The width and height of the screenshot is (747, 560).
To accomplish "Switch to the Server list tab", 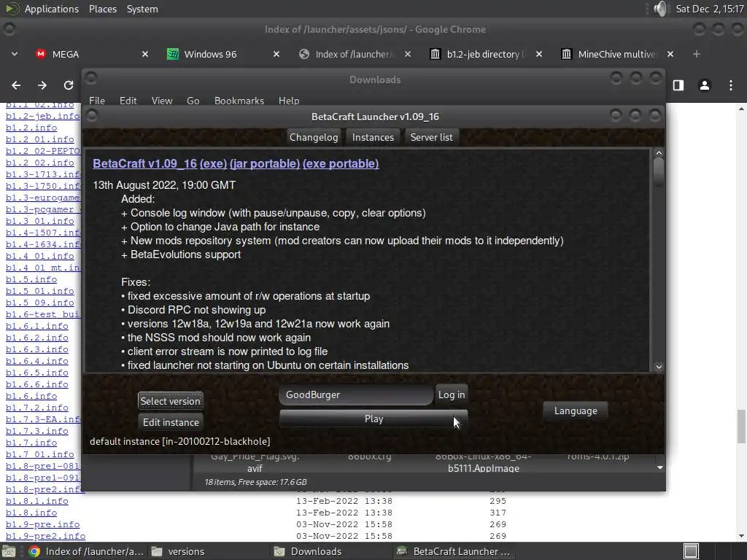I will point(432,137).
